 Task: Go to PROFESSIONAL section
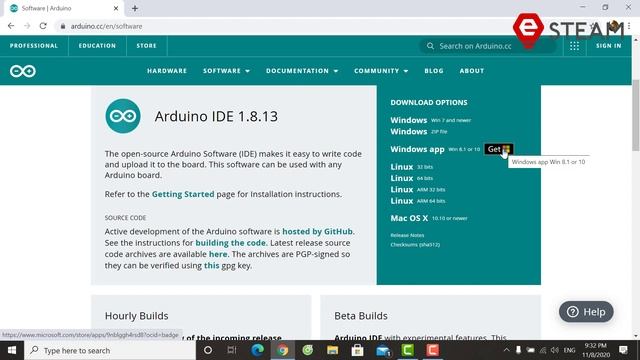point(34,46)
